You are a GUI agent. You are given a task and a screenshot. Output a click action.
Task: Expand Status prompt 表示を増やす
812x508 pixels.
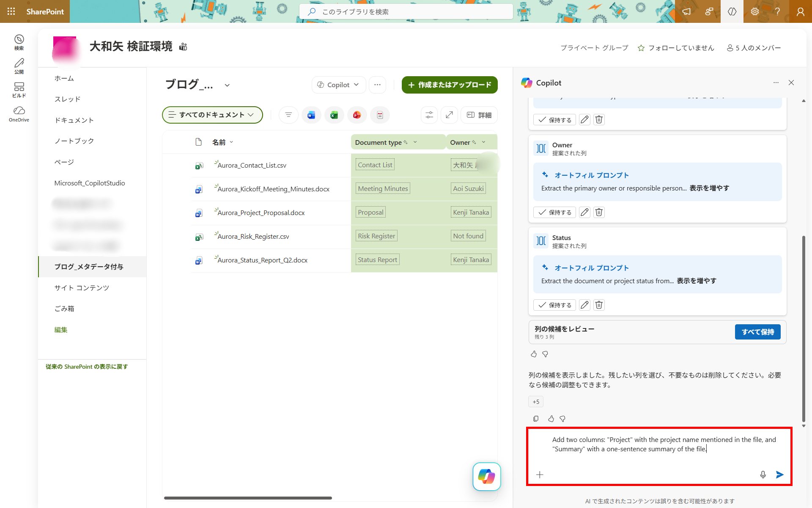click(x=697, y=281)
